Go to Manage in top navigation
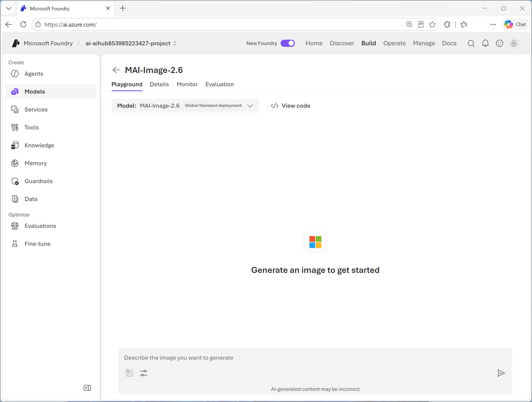This screenshot has width=532, height=402. coord(424,43)
